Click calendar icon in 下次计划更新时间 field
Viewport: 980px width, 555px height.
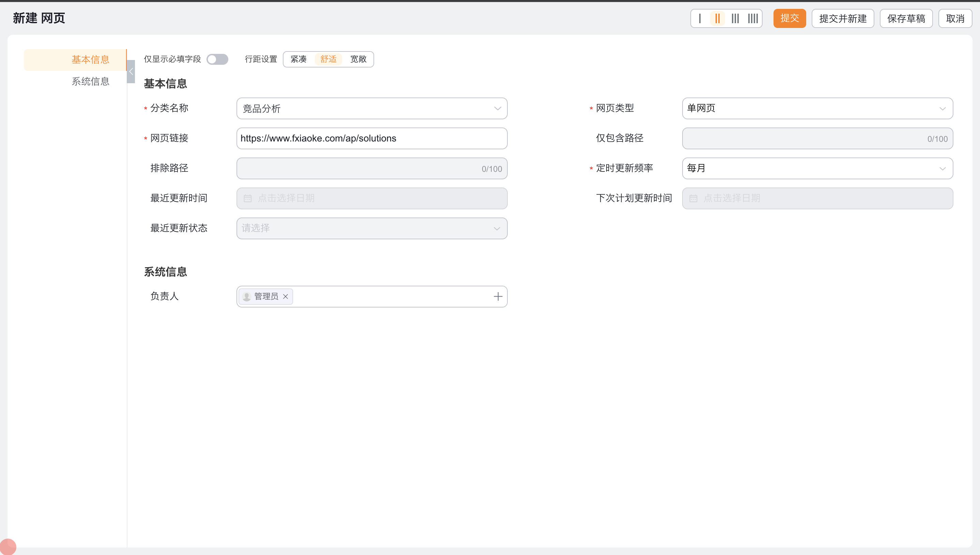(693, 198)
